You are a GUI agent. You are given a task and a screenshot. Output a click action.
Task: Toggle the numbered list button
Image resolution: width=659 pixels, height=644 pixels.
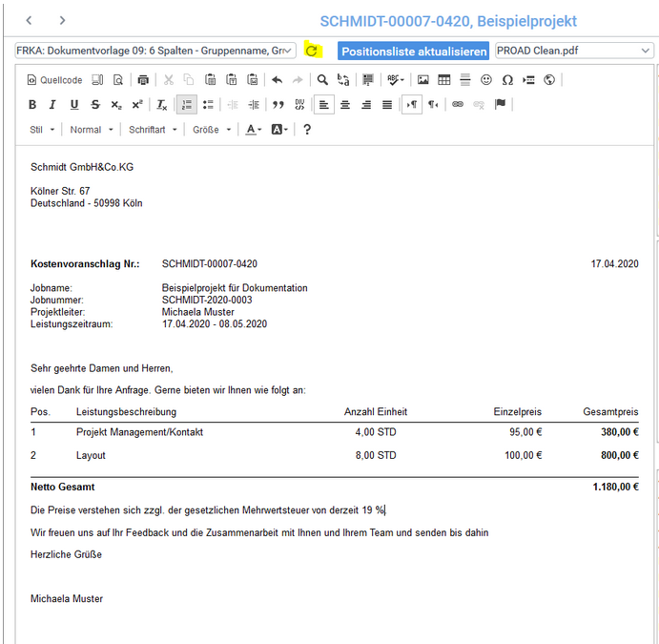point(186,105)
